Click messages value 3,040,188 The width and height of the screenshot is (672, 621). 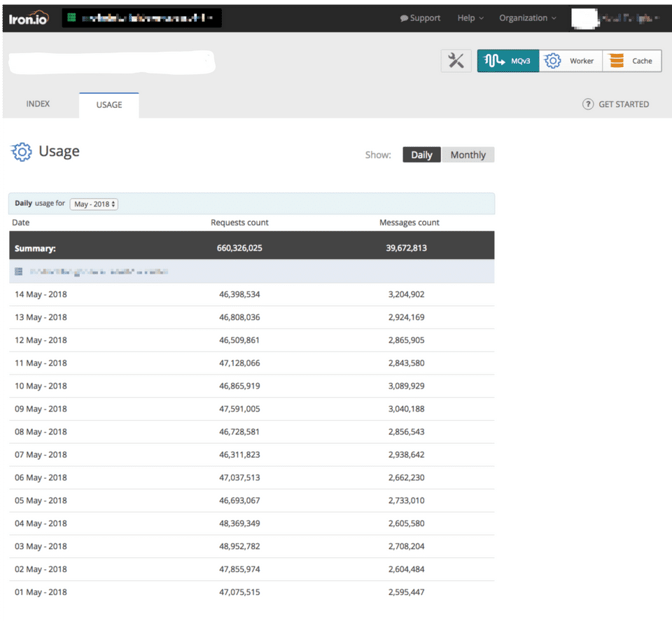click(x=406, y=409)
